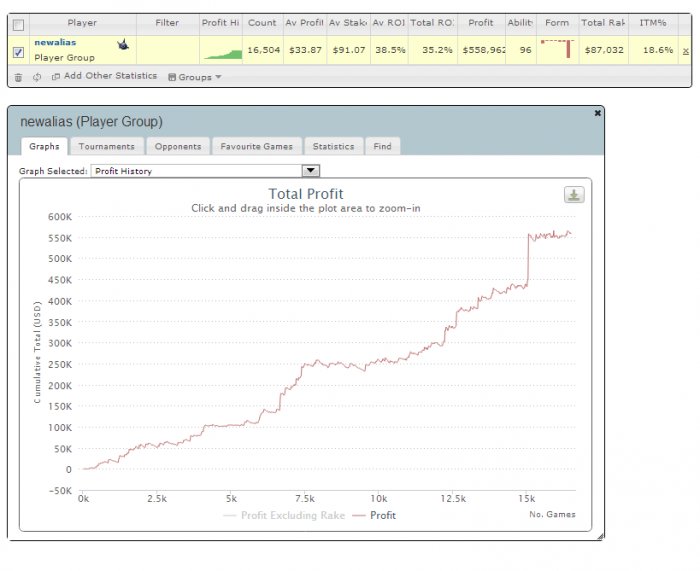The height and width of the screenshot is (571, 700).
Task: Switch to the Find tab
Action: click(383, 146)
